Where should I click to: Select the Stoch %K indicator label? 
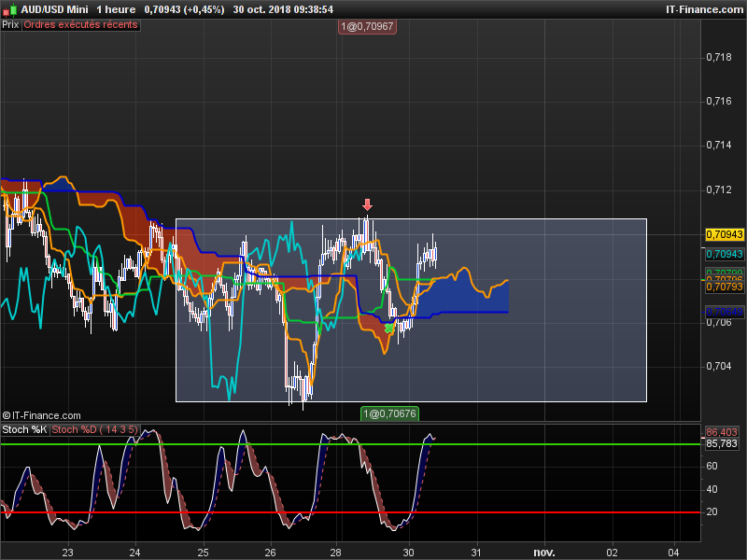(x=24, y=429)
